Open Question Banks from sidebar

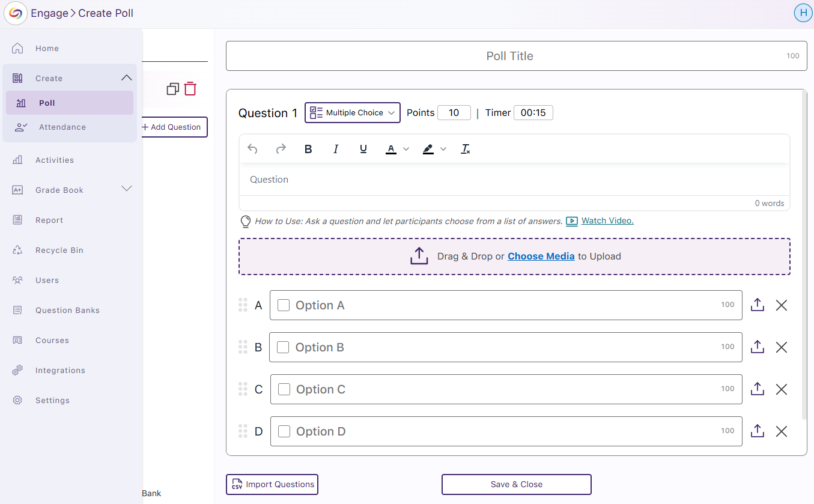point(67,310)
